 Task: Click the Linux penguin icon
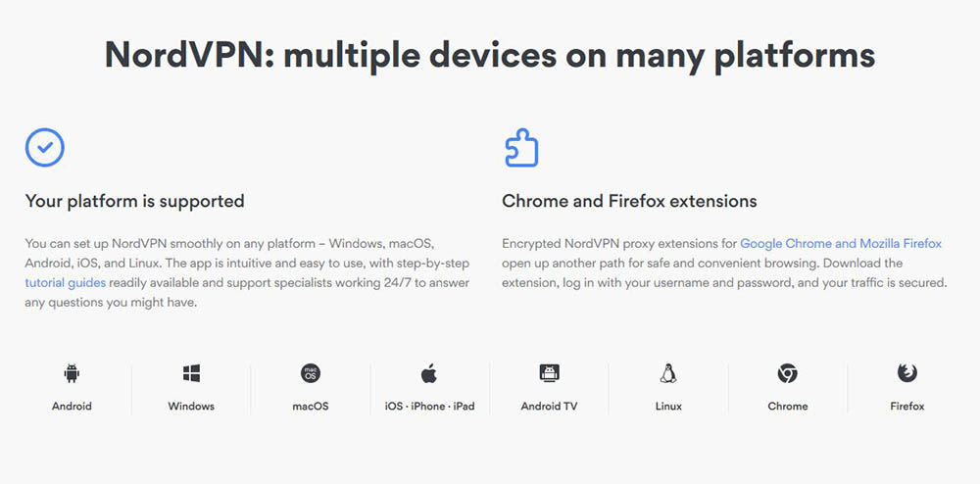pos(668,373)
